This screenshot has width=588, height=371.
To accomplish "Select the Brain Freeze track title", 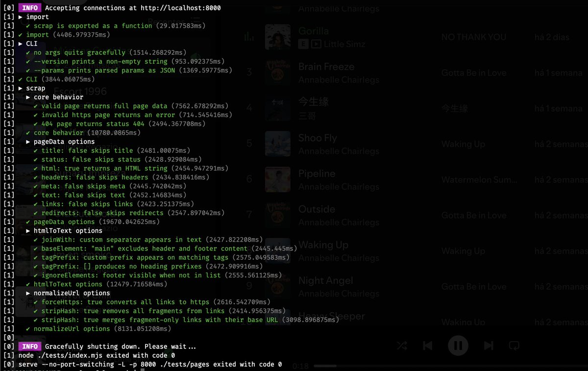I will [x=326, y=67].
